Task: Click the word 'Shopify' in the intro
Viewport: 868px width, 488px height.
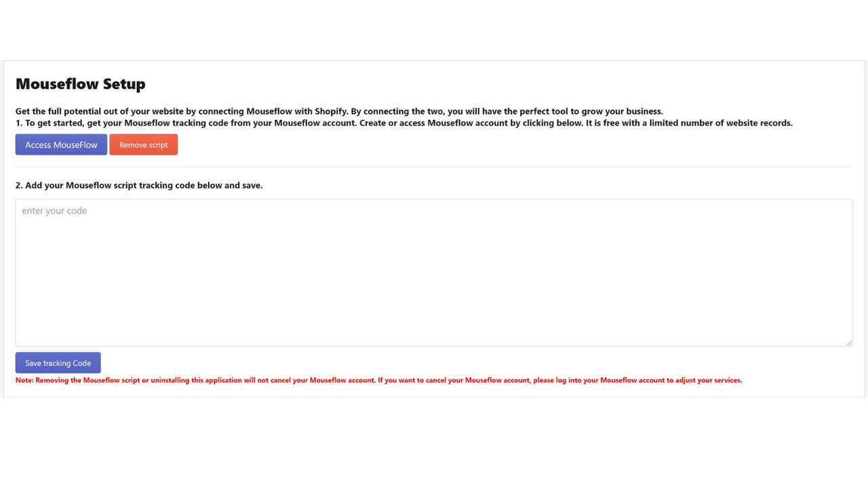Action: 331,111
